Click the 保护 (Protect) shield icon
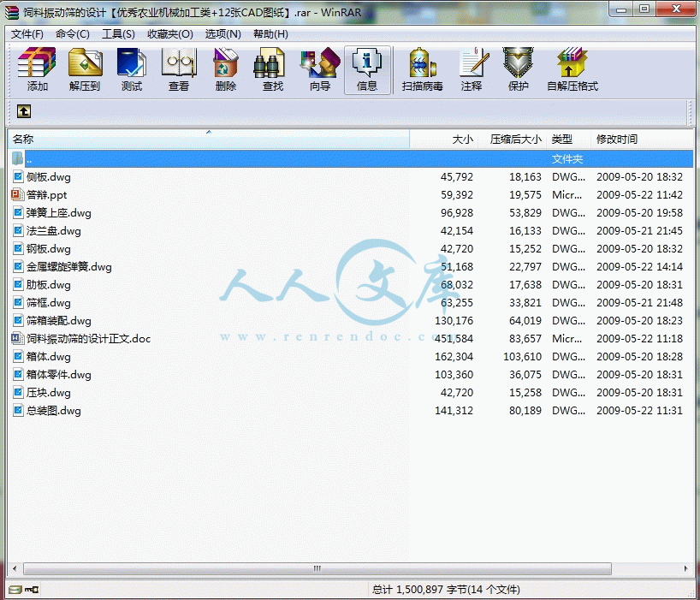Screen dimensions: 700x600 [519, 69]
